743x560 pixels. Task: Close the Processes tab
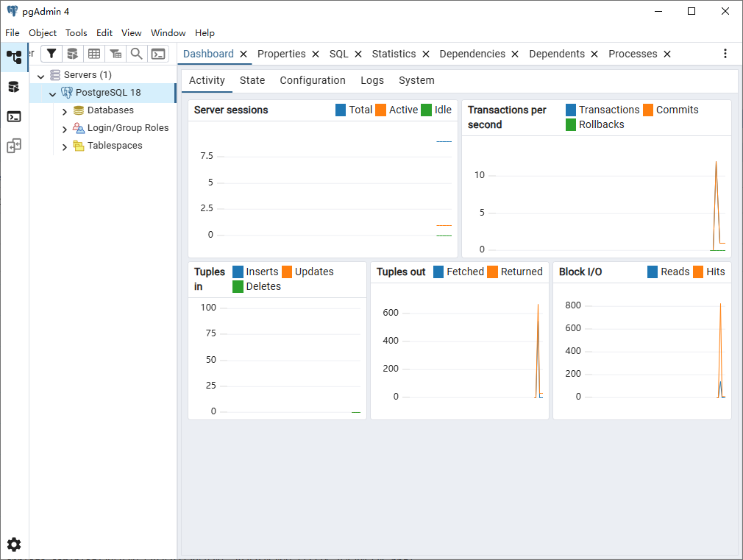(x=667, y=54)
